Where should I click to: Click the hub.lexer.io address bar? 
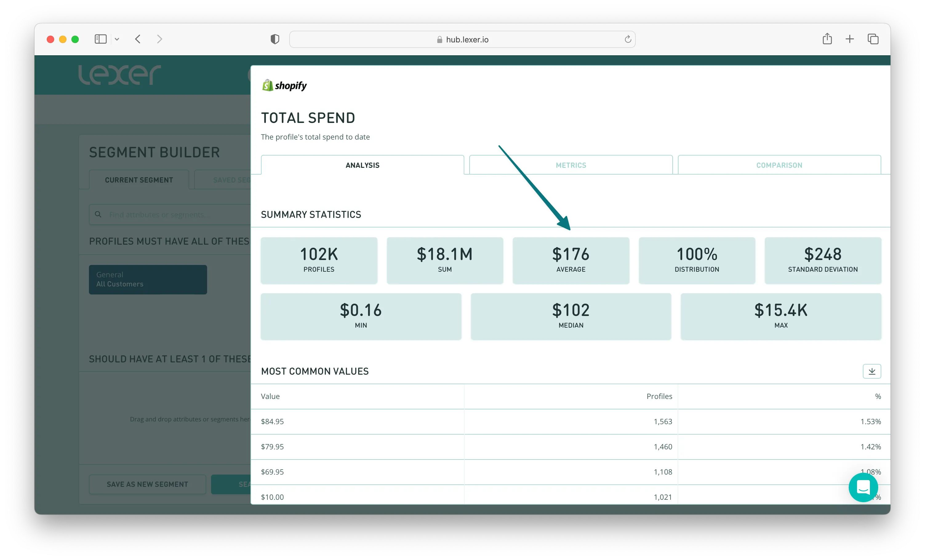(x=463, y=39)
